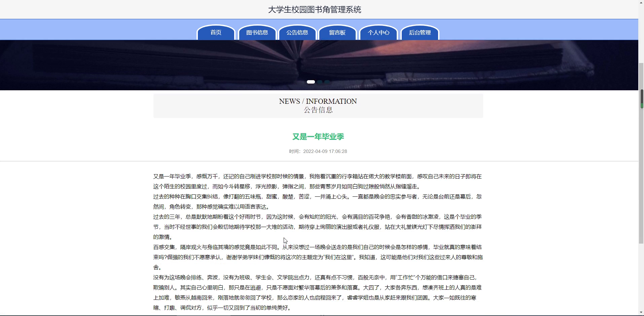The image size is (644, 316).
Task: Open the 图书信息 navigation tab
Action: tap(257, 32)
